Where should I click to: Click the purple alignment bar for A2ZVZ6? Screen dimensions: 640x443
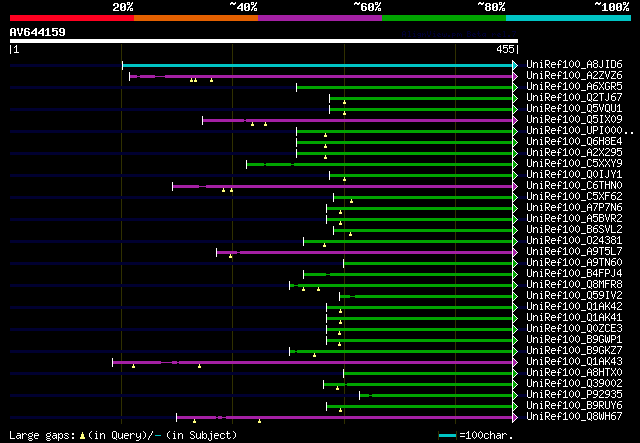click(x=321, y=76)
